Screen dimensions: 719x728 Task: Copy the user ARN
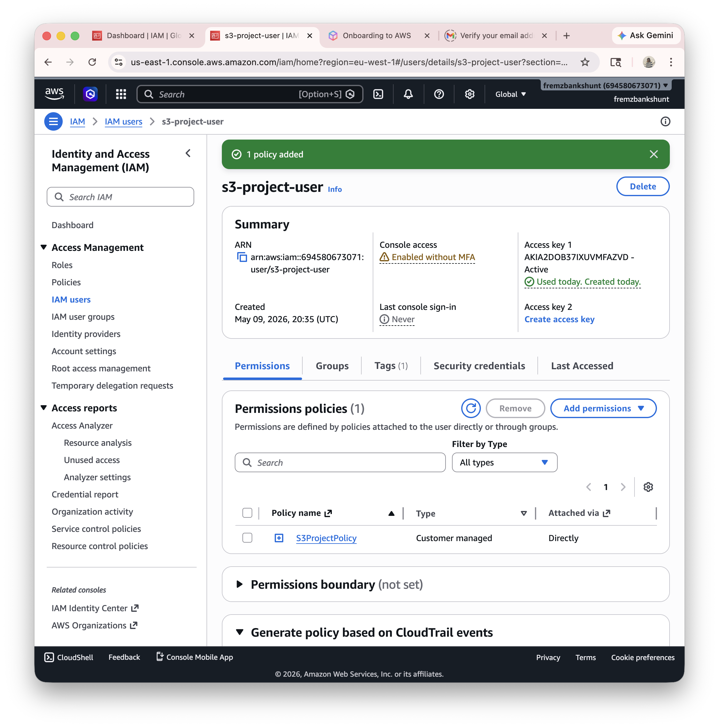pos(242,257)
